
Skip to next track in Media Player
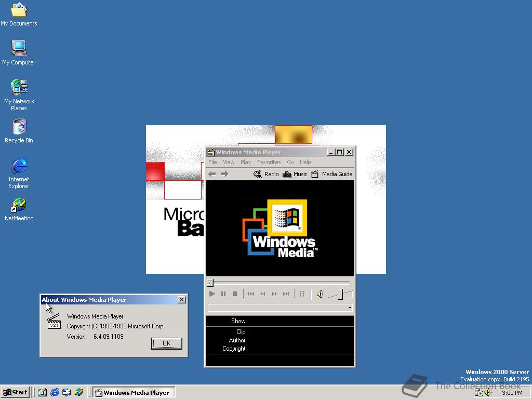tap(286, 294)
